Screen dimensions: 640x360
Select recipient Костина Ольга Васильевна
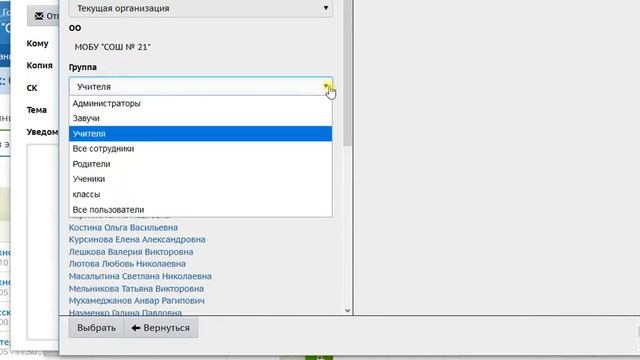[x=123, y=227]
